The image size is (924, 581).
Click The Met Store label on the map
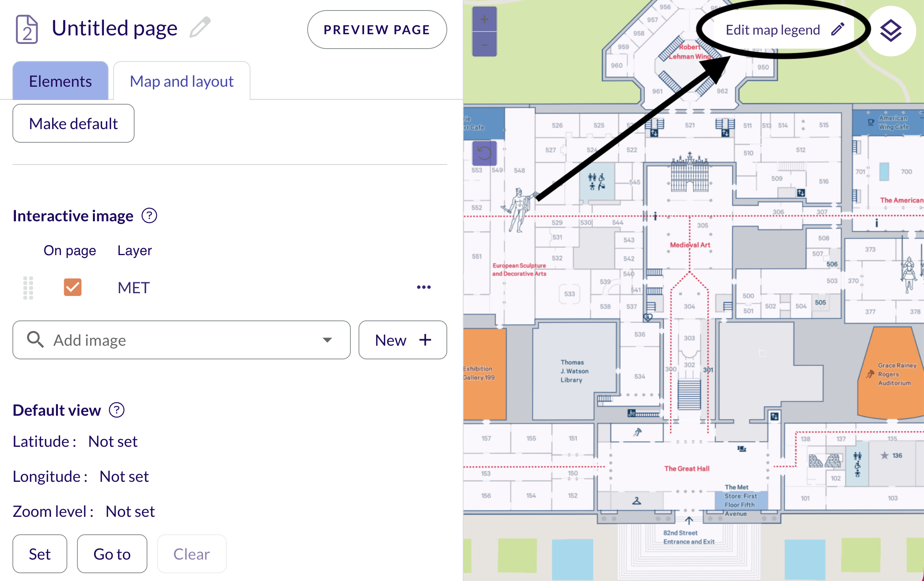point(741,500)
